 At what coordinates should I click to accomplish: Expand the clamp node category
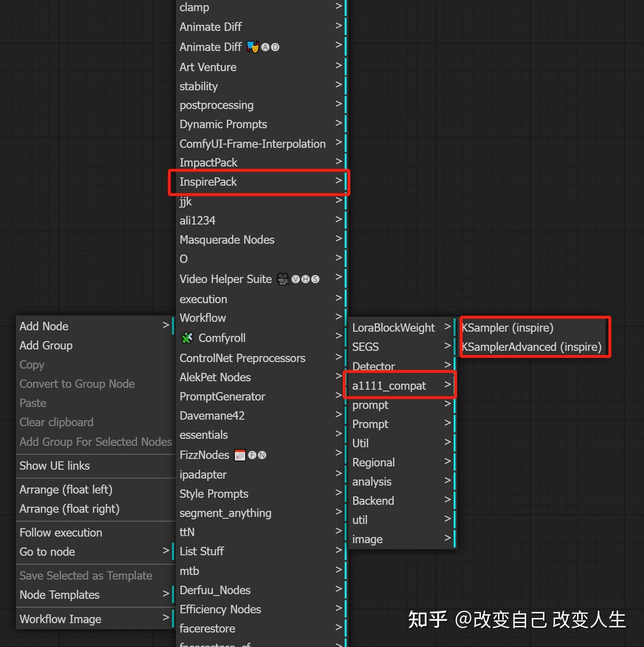tap(261, 7)
